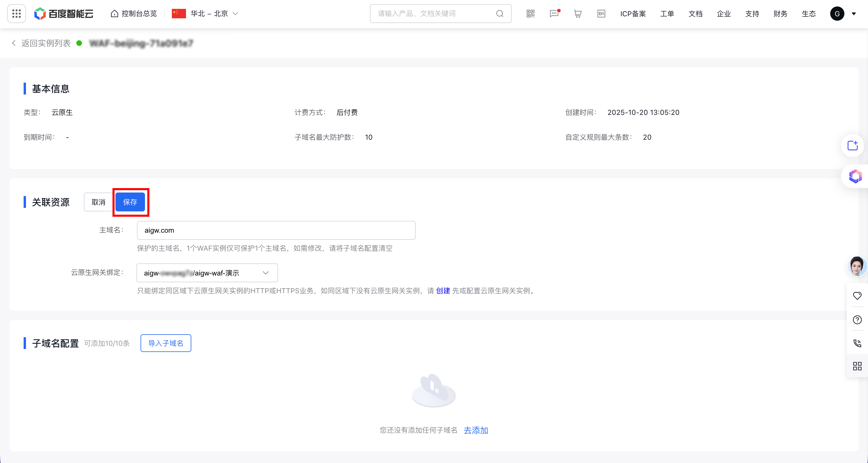This screenshot has height=463, width=868.
Task: Expand the account avatar dropdown arrow
Action: coord(854,14)
